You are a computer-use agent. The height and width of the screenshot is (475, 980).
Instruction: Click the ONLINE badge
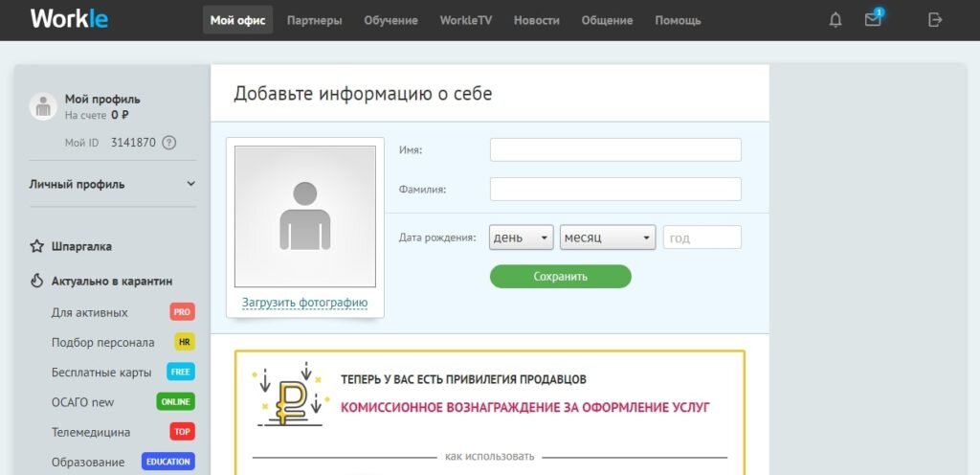click(x=176, y=402)
